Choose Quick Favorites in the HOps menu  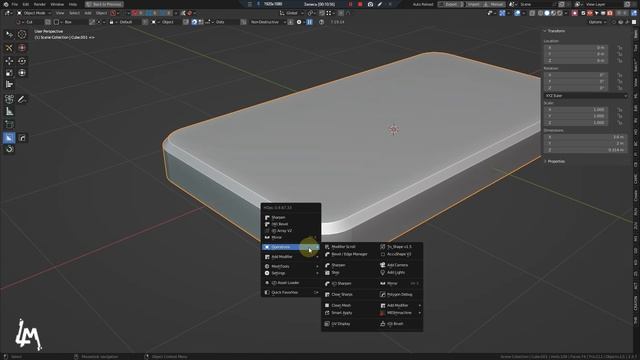pyautogui.click(x=291, y=293)
